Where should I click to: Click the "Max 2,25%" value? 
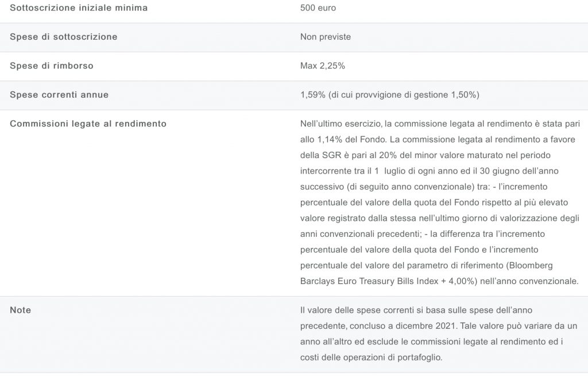click(x=323, y=66)
